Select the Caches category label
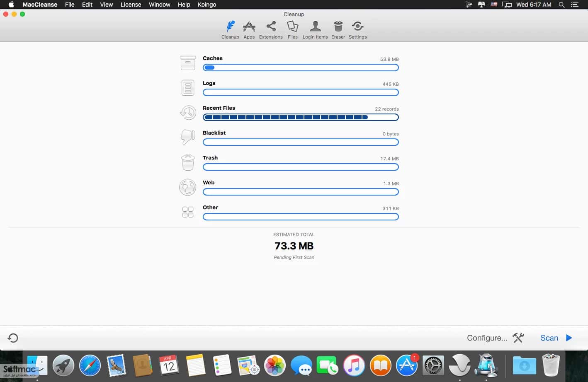Screen dimensions: 588x382 (213, 58)
